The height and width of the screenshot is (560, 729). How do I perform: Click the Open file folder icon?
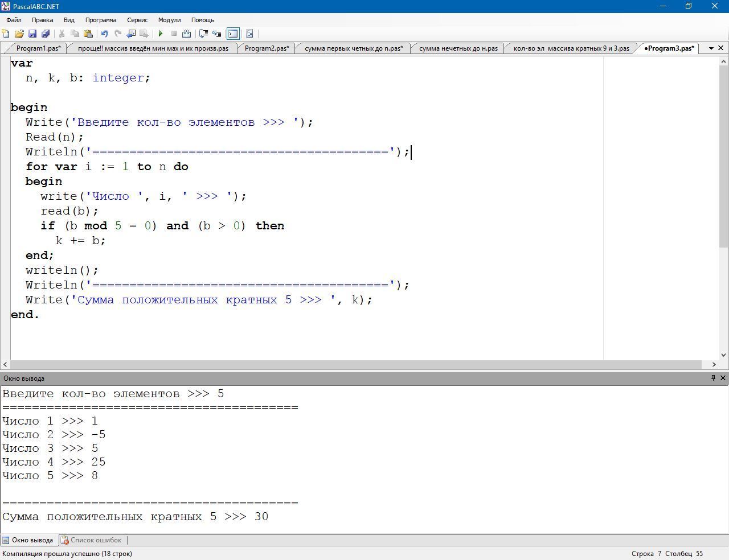point(19,34)
